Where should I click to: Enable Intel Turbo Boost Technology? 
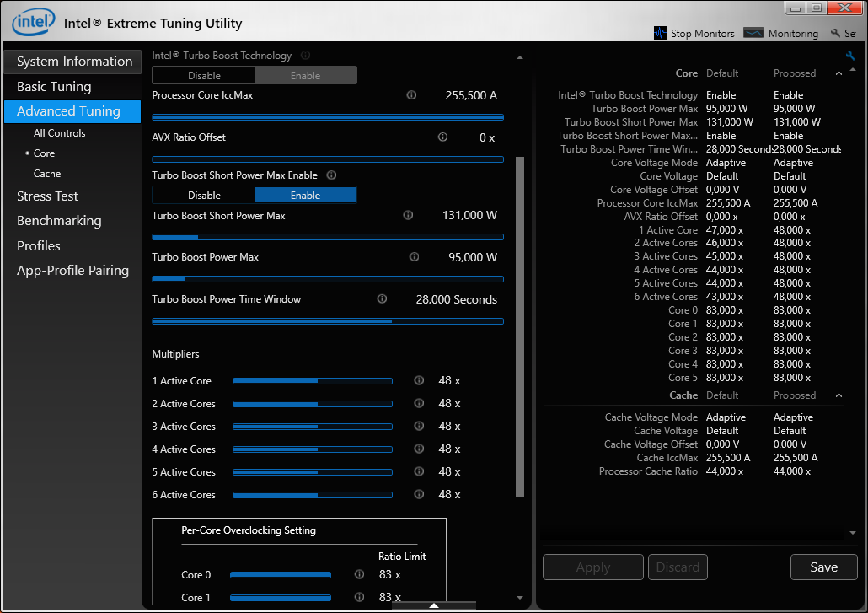(305, 75)
